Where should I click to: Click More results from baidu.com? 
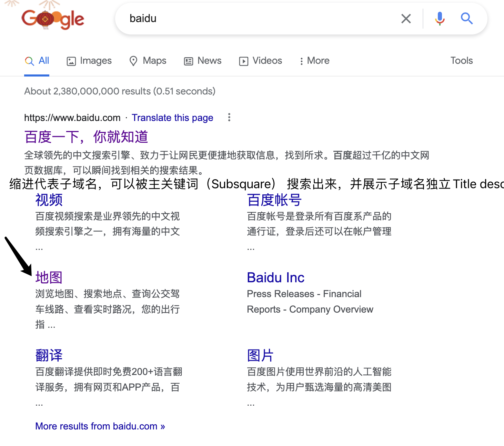pos(100,426)
